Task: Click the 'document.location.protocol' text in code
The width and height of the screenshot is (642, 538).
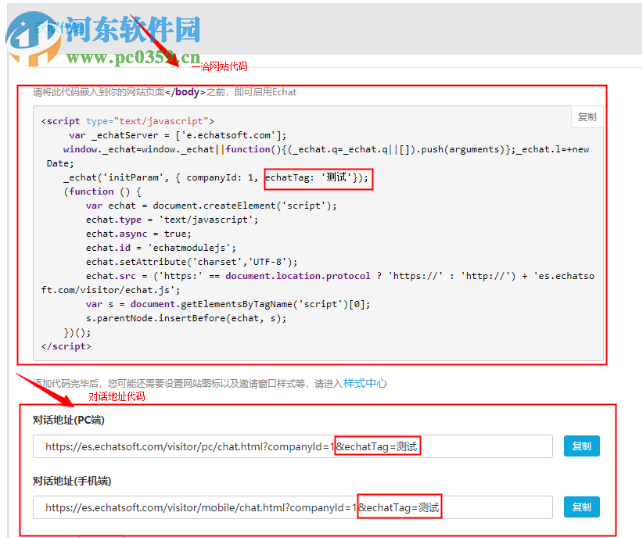Action: (x=298, y=276)
